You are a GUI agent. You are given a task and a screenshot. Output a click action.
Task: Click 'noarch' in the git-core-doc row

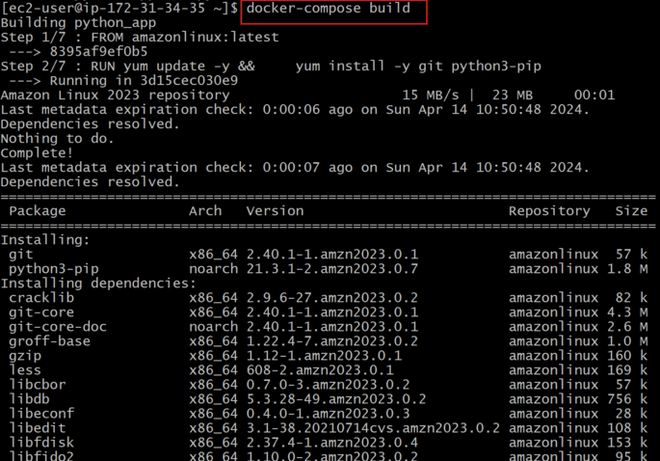[213, 327]
